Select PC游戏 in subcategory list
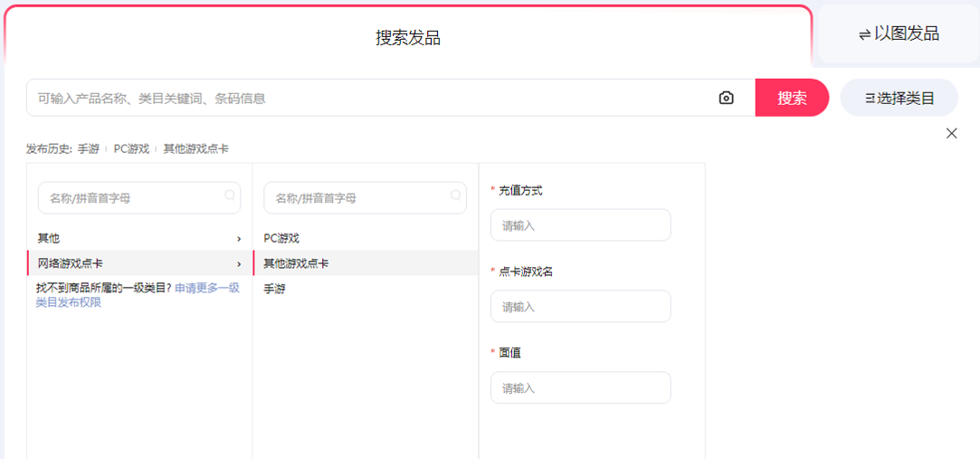This screenshot has width=980, height=467. tap(281, 238)
